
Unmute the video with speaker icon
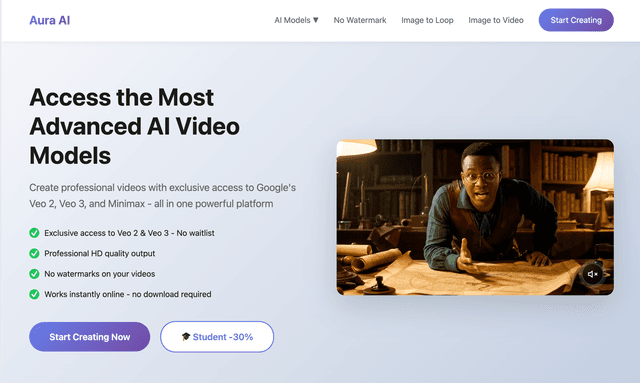click(x=593, y=274)
